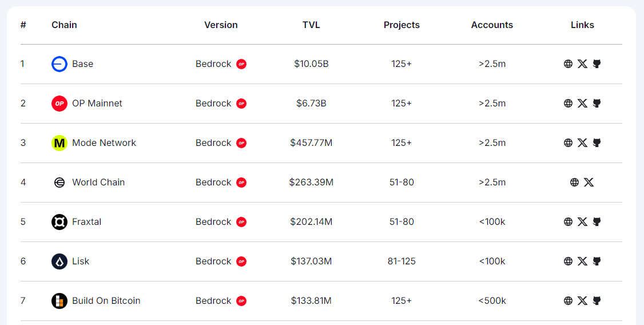Click the $133.81M TVL value

pyautogui.click(x=311, y=300)
